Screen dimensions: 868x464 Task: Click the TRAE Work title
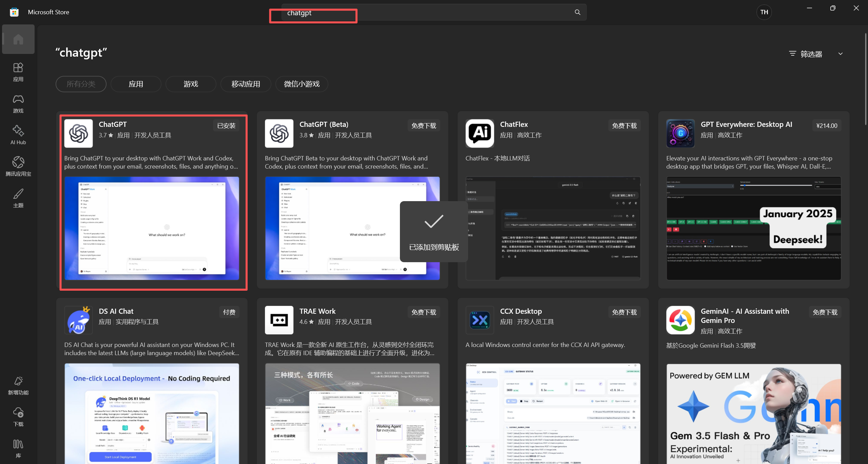click(317, 311)
